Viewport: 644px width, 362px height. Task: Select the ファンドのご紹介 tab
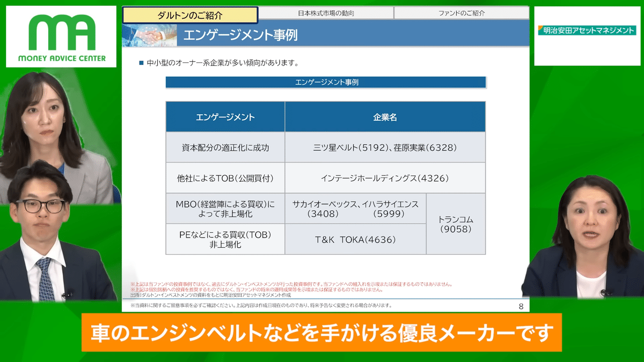(462, 13)
